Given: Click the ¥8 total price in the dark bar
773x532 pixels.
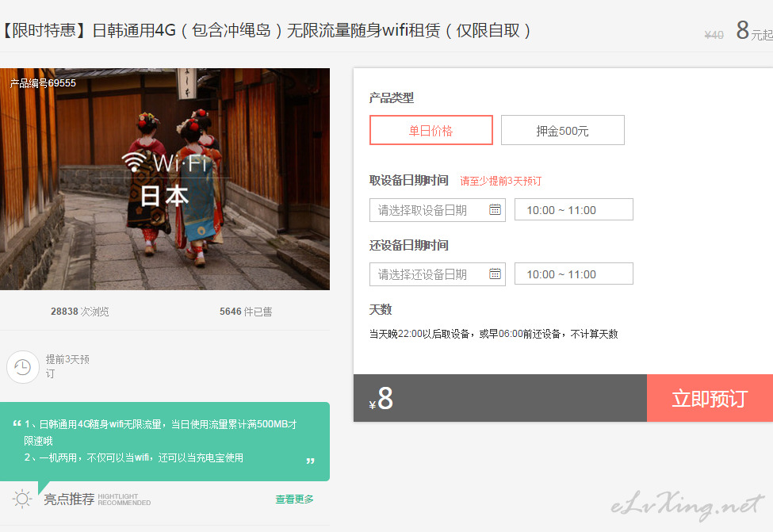Looking at the screenshot, I should (381, 398).
